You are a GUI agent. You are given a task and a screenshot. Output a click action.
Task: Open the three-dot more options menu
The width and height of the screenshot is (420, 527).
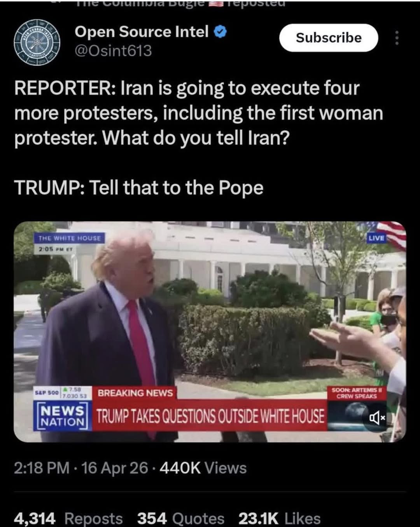point(397,38)
